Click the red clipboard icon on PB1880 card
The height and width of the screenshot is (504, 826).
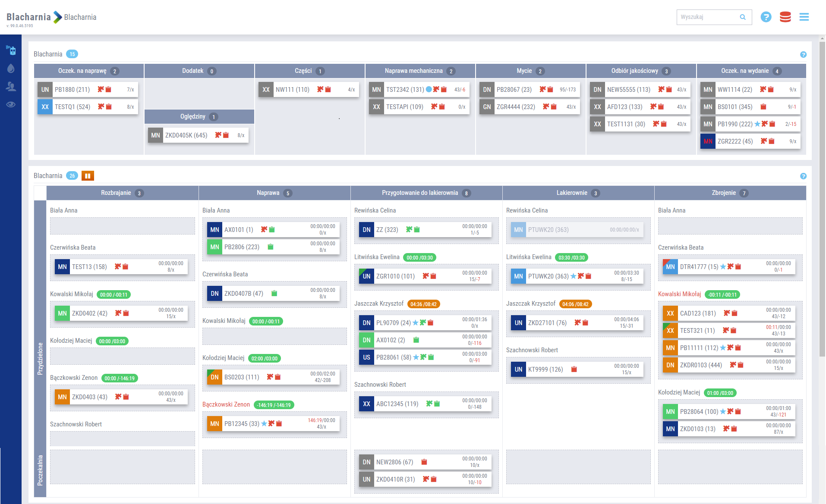click(109, 90)
